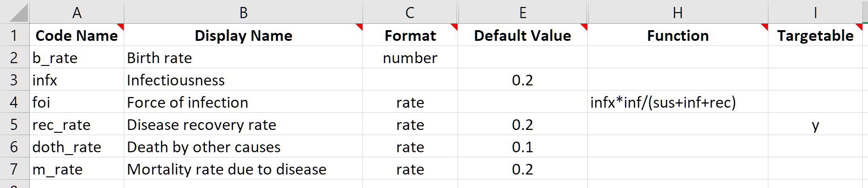This screenshot has height=188, width=868.
Task: Select the 'rec_rate' cell
Action: pos(77,124)
